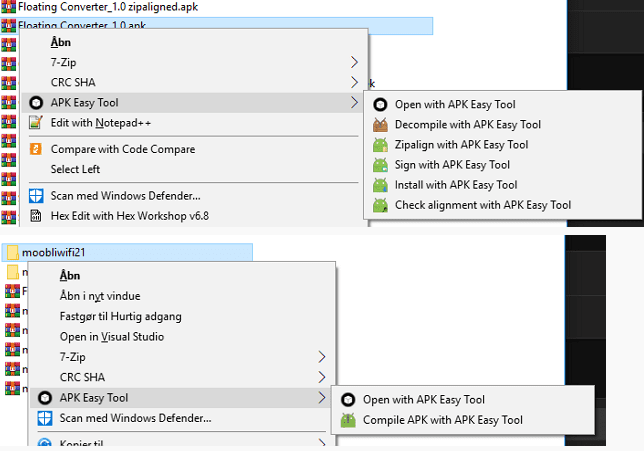Image resolution: width=644 pixels, height=451 pixels.
Task: Select file Floating Converter_1.0 zipaligned.apk
Action: 108,7
